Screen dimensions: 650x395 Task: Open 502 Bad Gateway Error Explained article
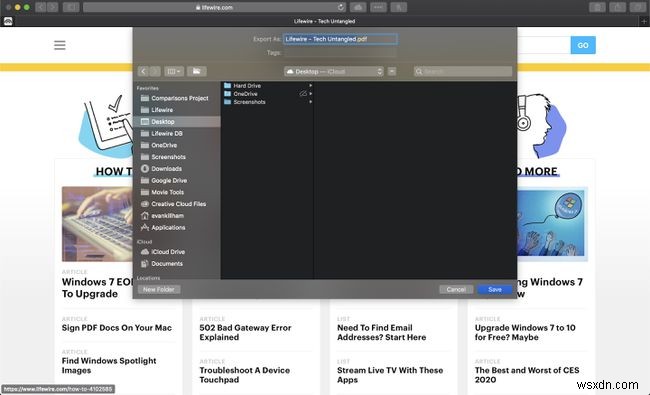tap(245, 332)
